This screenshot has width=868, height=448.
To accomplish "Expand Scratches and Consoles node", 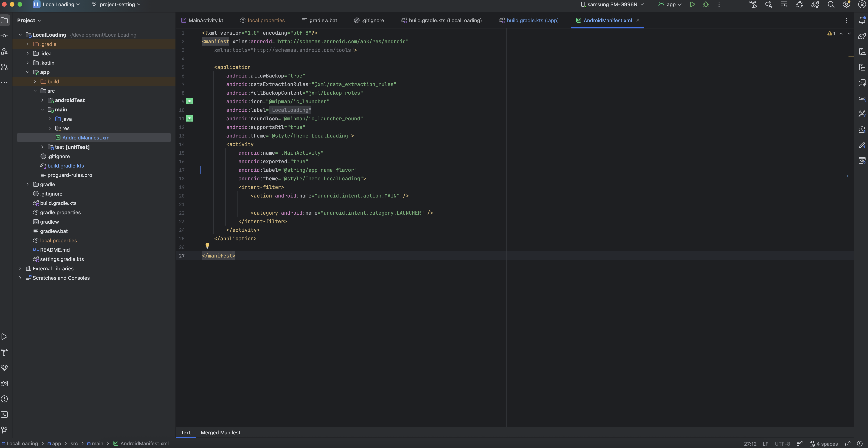I will (20, 278).
